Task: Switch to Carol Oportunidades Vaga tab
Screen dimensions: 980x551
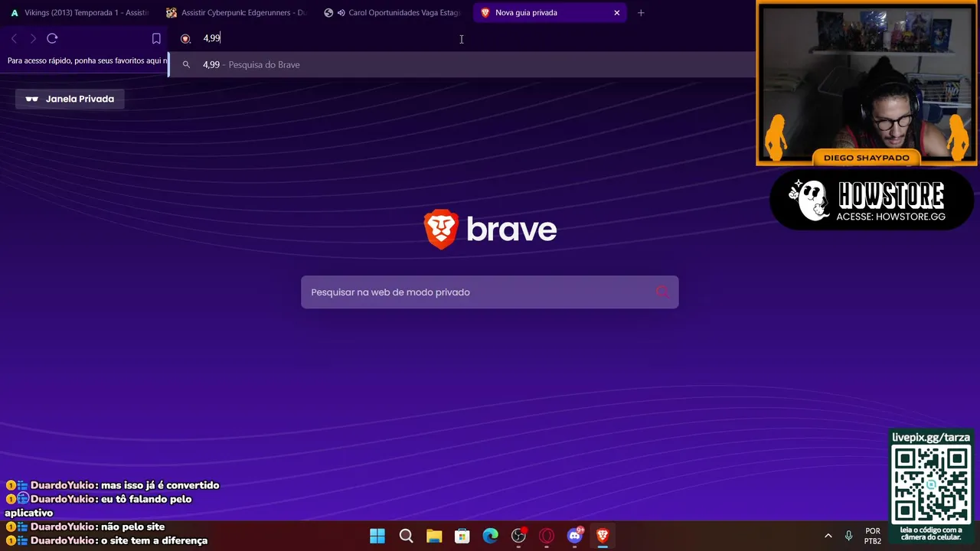Action: tap(394, 12)
